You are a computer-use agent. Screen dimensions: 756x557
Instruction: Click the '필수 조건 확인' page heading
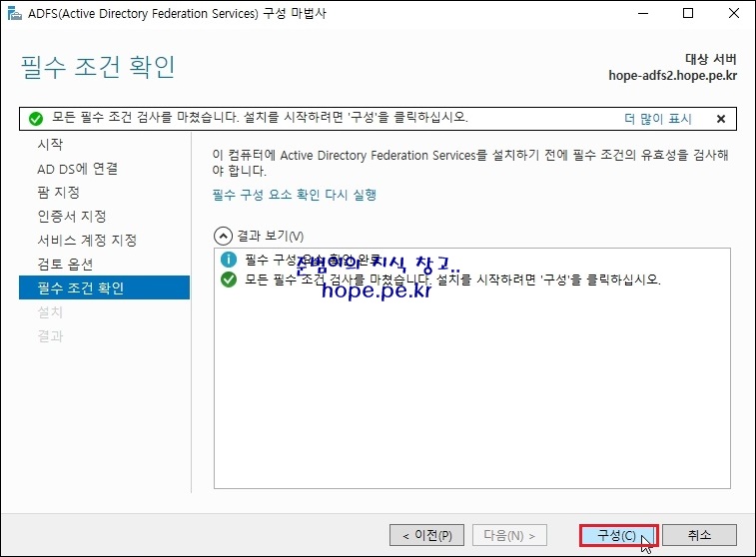[x=98, y=67]
